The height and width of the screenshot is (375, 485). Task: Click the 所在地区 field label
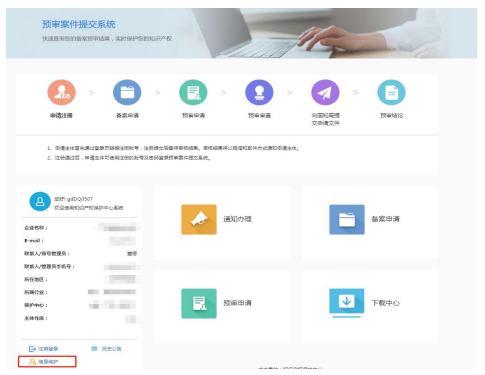pos(36,279)
